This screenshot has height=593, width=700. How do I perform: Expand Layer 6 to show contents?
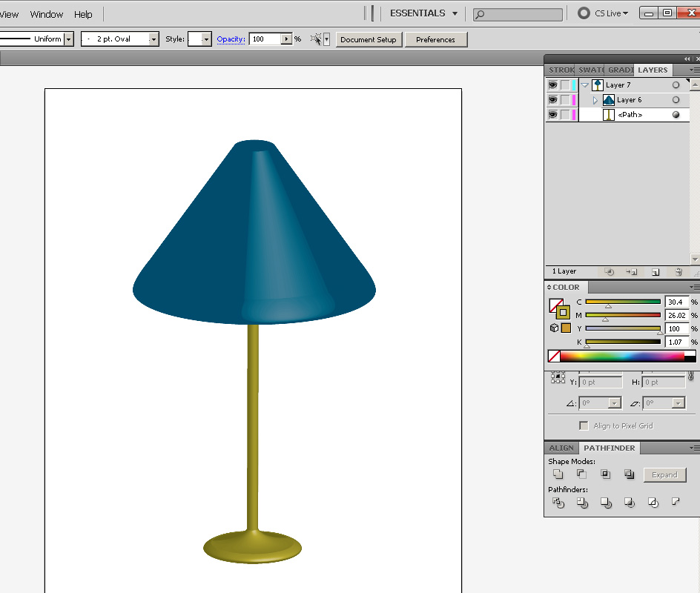pos(595,99)
